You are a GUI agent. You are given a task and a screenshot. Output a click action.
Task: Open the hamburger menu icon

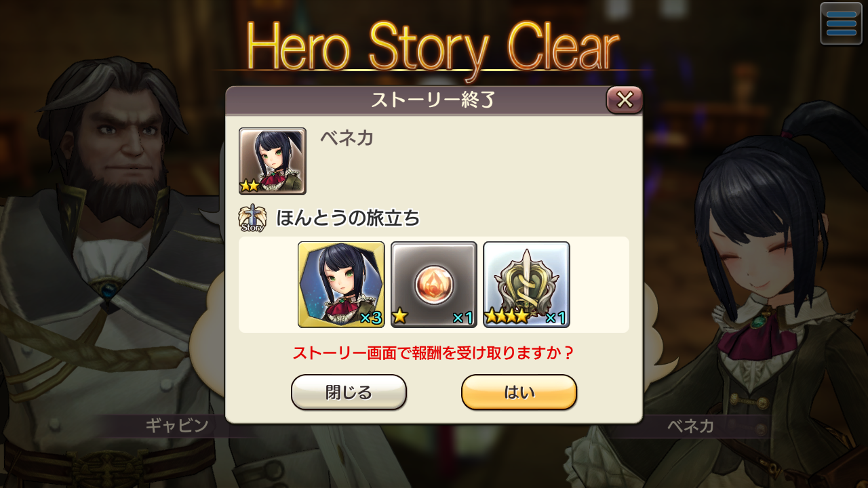(x=841, y=24)
